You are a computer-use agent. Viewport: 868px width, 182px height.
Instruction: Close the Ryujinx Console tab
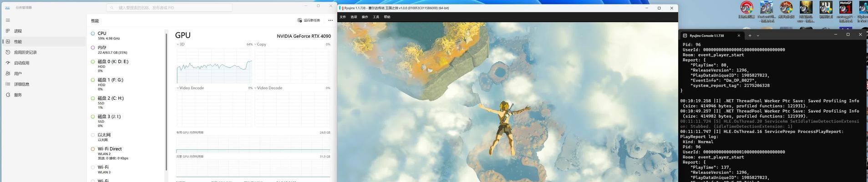(x=739, y=35)
